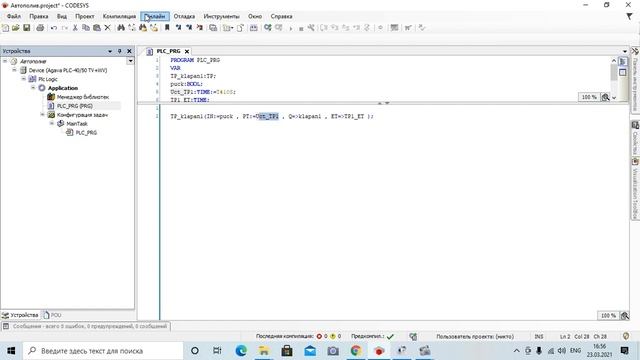Viewport: 640px width, 360px height.
Task: Open the editor tabs list dropdown
Action: pos(625,51)
